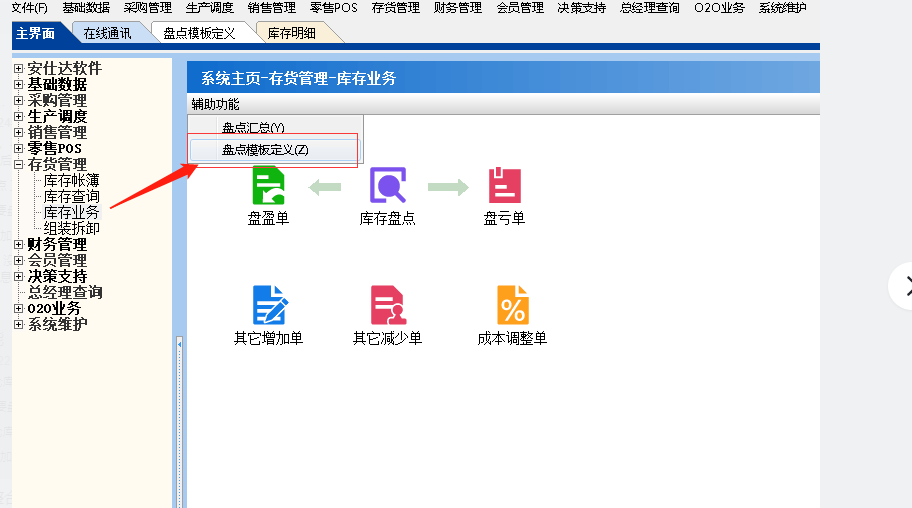Open the 财务管理 menu bar item
912x508 pixels.
pyautogui.click(x=458, y=8)
